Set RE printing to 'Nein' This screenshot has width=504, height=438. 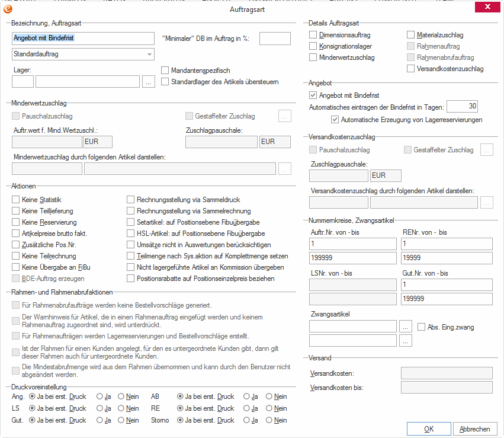[x=269, y=408]
